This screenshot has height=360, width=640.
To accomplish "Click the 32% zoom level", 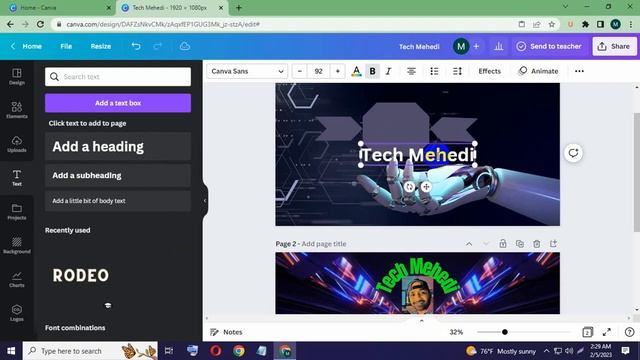I will 456,332.
